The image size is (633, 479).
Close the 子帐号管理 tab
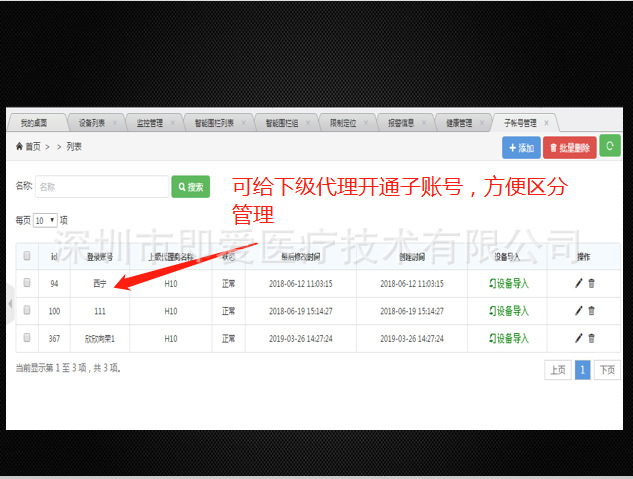[x=546, y=123]
